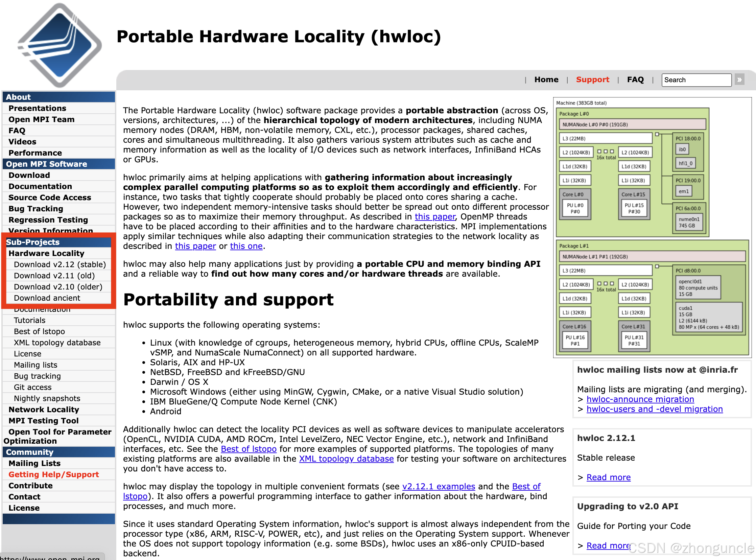This screenshot has width=756, height=560.
Task: Read more about hwloc 2.12.1 release
Action: click(608, 477)
